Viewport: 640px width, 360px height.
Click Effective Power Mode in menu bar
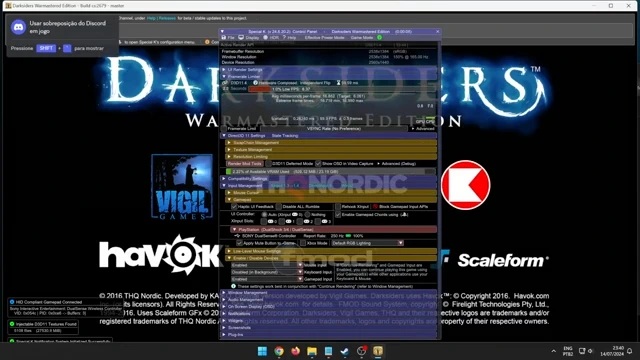[324, 38]
